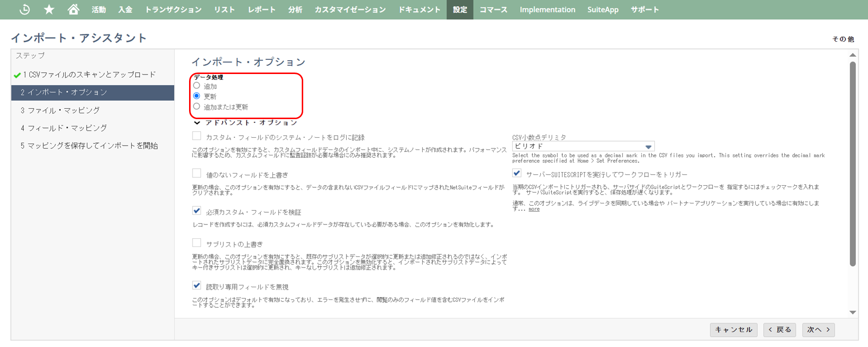
Task: Select step 5 マッピングを保存してインポートを開始
Action: tap(89, 146)
